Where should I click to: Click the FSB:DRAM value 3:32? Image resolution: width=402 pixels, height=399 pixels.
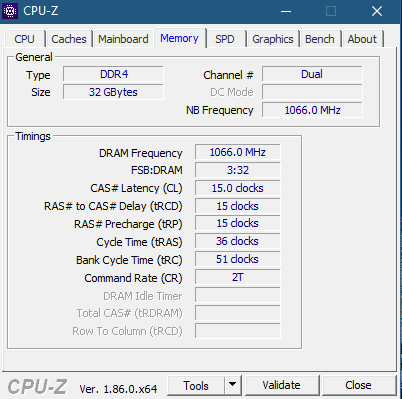[x=238, y=170]
